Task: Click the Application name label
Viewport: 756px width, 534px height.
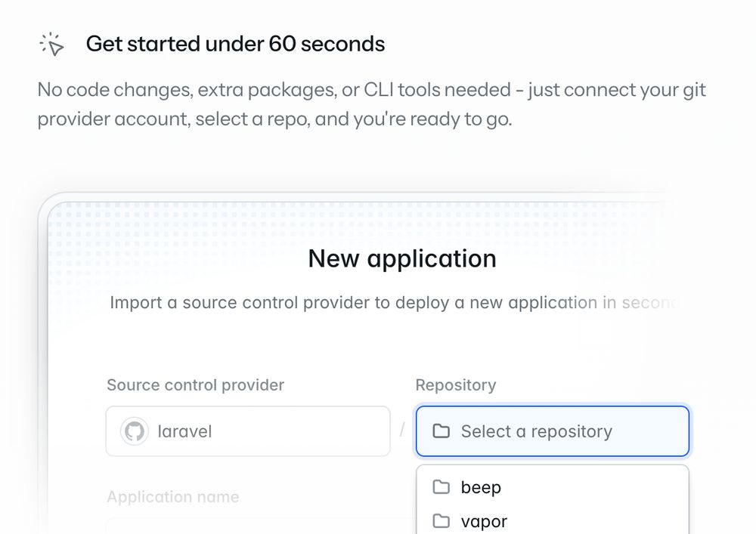Action: [x=172, y=497]
